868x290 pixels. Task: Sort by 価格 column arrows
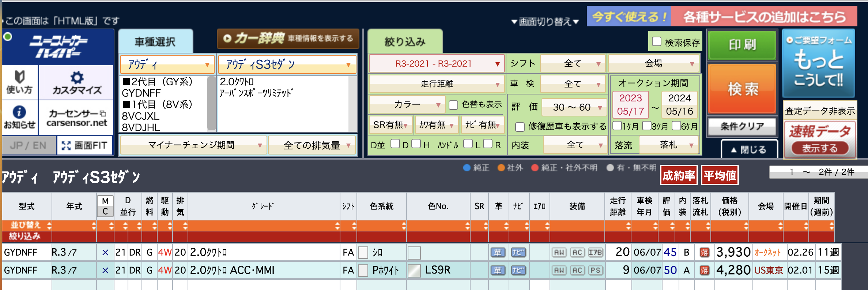tap(746, 226)
